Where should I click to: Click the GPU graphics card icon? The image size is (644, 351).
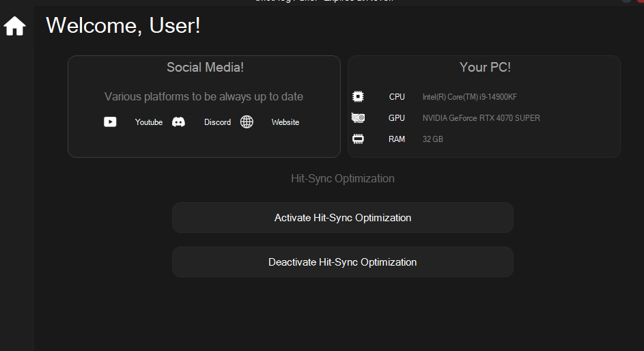click(358, 118)
